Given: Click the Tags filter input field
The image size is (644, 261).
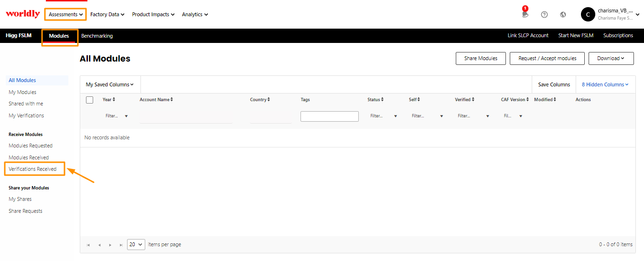Looking at the screenshot, I should point(329,116).
